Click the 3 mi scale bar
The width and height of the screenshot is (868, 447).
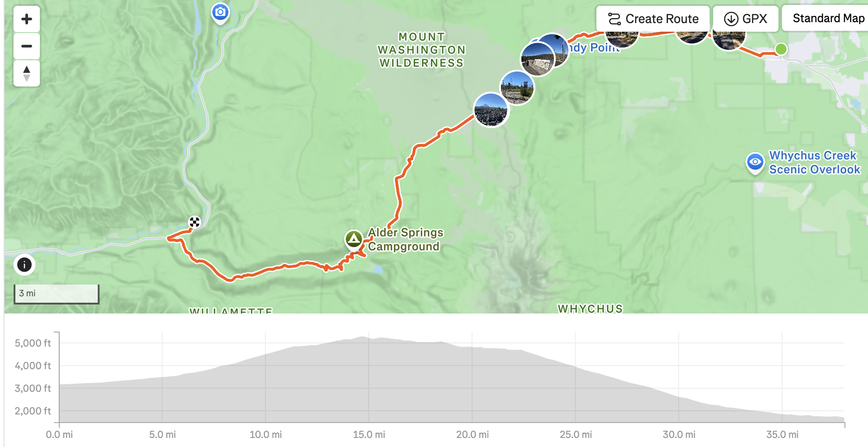57,294
